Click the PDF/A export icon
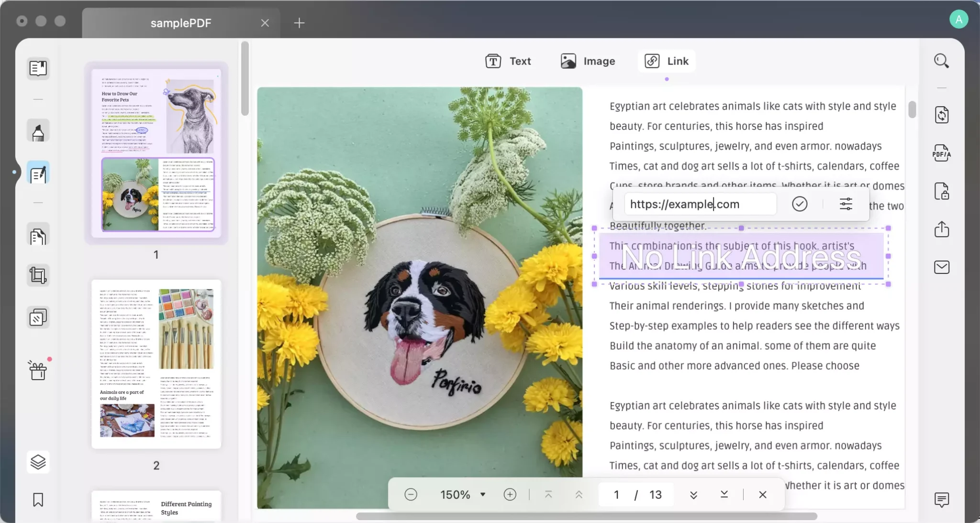The image size is (980, 523). (x=941, y=153)
